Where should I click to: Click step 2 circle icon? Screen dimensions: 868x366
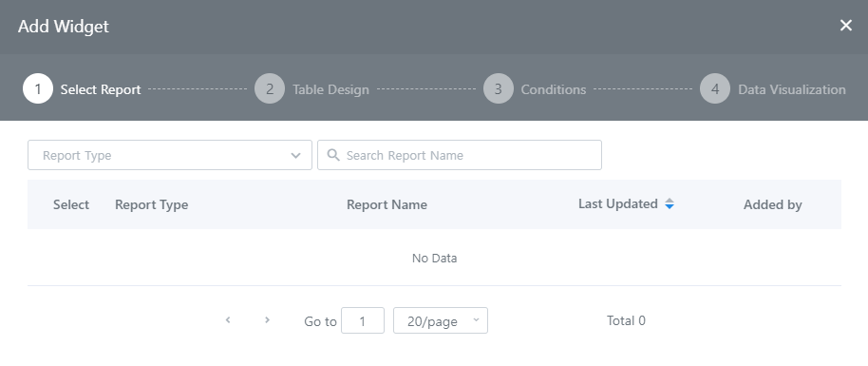[x=270, y=88]
